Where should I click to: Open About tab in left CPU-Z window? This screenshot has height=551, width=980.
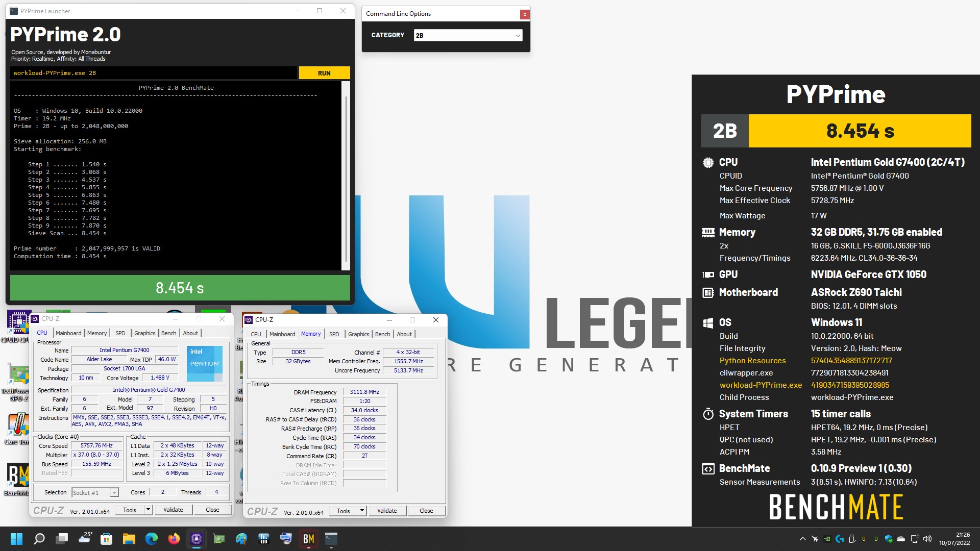[190, 333]
